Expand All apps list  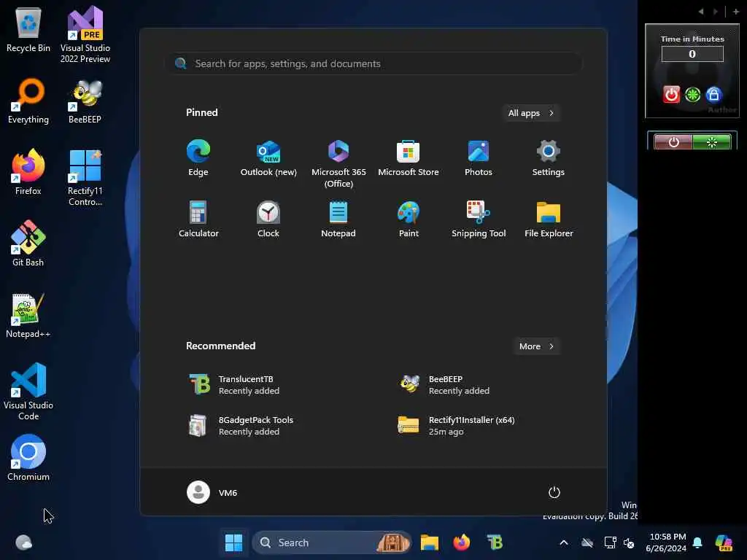click(531, 113)
